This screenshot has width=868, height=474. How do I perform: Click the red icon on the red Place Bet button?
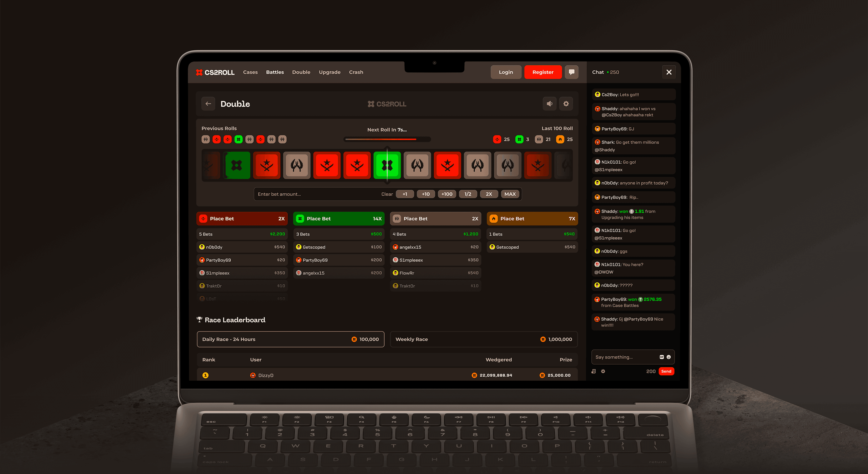203,218
